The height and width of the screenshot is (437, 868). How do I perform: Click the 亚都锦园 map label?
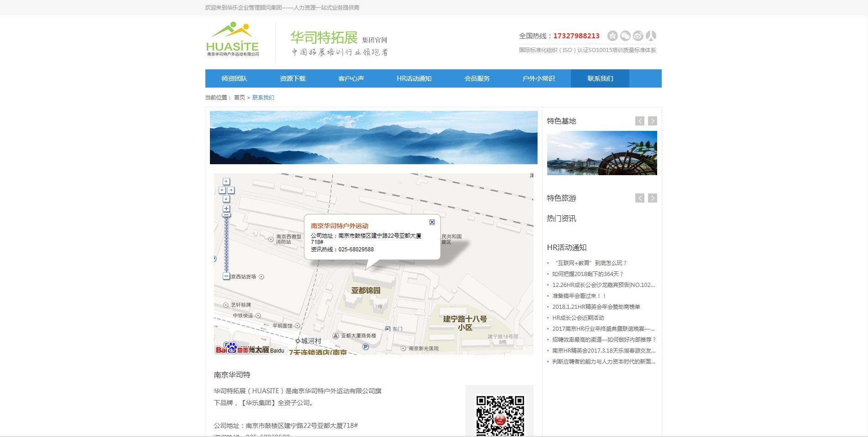tap(366, 291)
